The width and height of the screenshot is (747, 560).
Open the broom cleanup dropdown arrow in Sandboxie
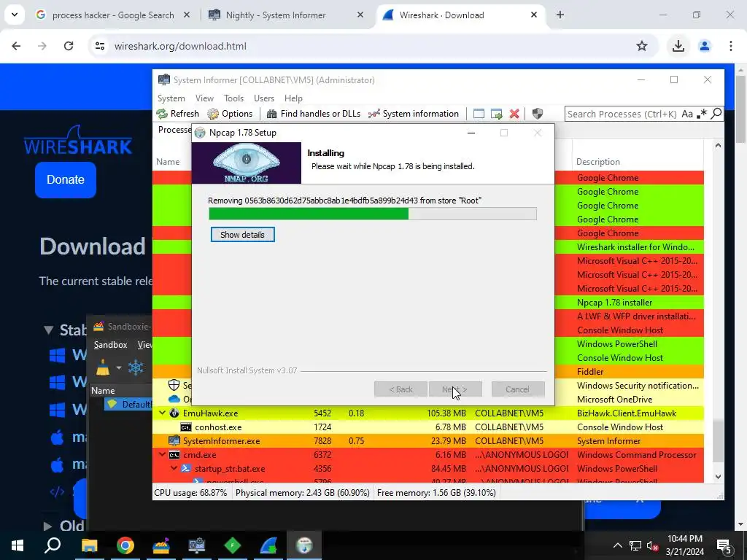coord(119,367)
